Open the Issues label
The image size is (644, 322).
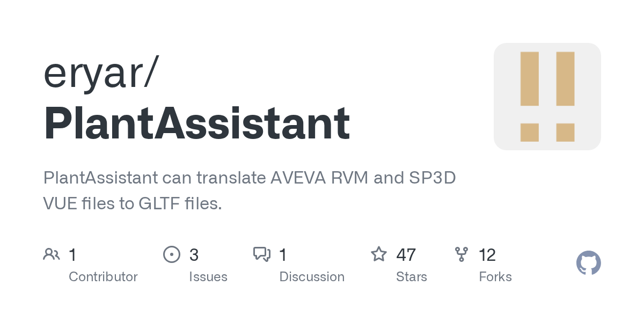(208, 277)
